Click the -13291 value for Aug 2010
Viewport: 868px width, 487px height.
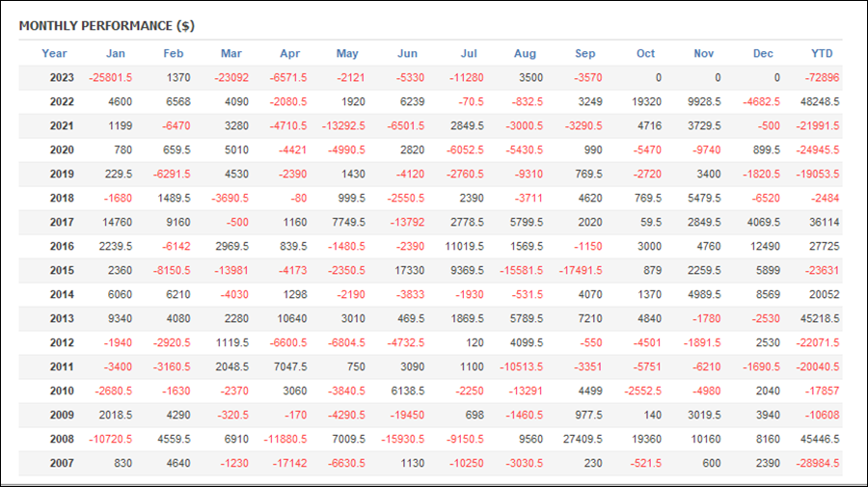(x=526, y=391)
